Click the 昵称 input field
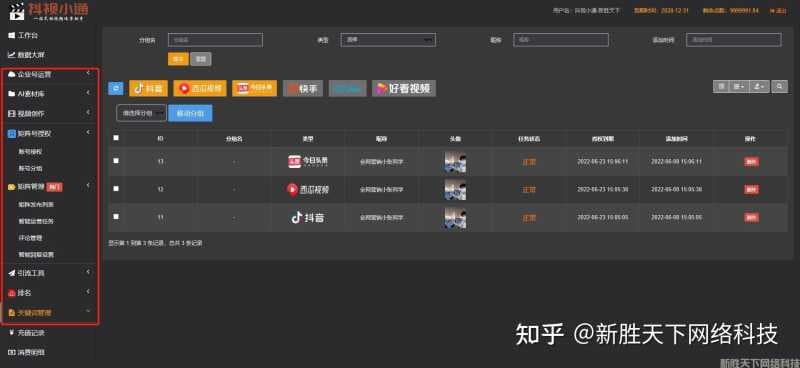The width and height of the screenshot is (800, 368). coord(561,40)
